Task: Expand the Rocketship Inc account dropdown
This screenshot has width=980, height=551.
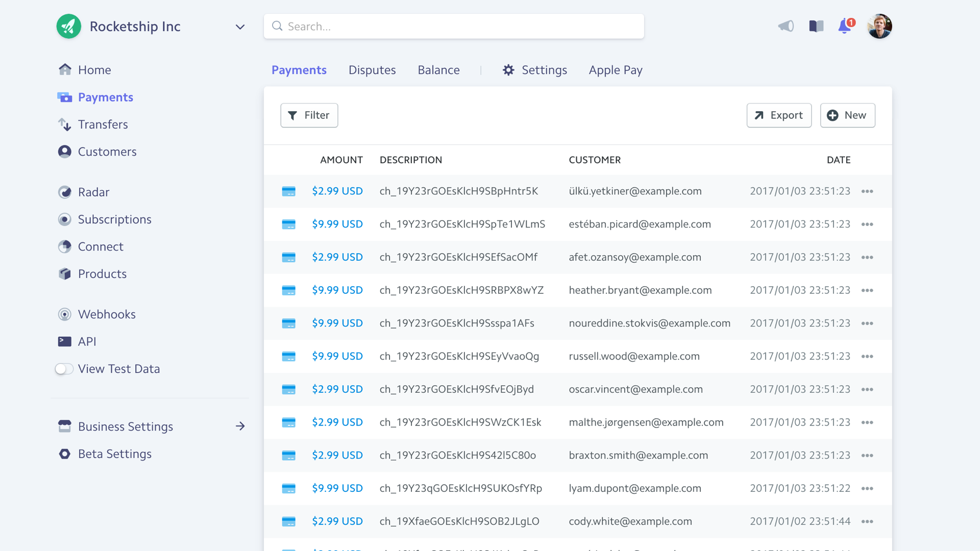Action: pyautogui.click(x=240, y=27)
